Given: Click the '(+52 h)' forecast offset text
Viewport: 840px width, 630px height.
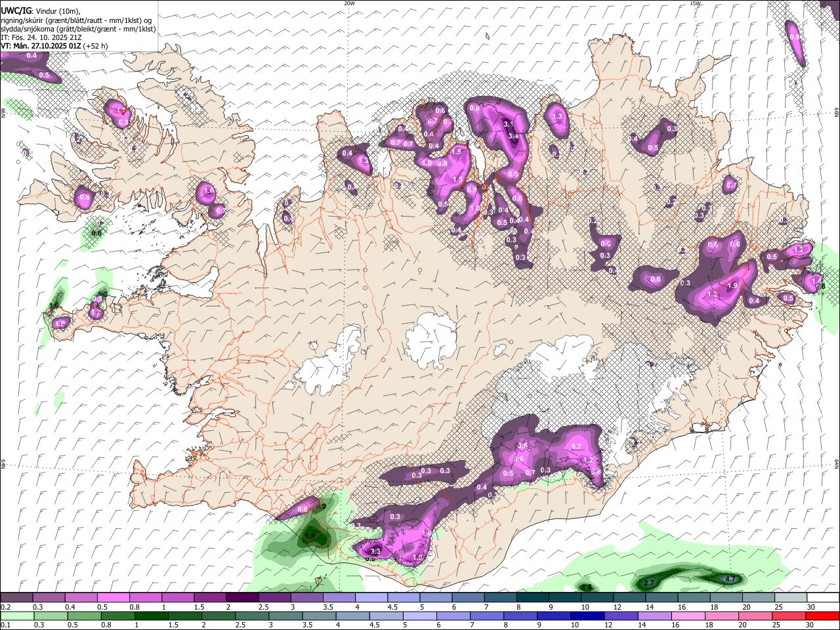Looking at the screenshot, I should point(94,46).
